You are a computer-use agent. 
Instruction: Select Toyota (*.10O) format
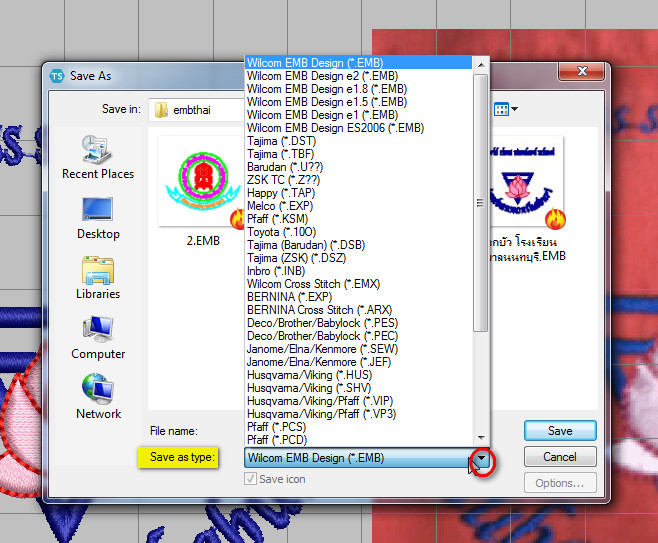(359, 232)
